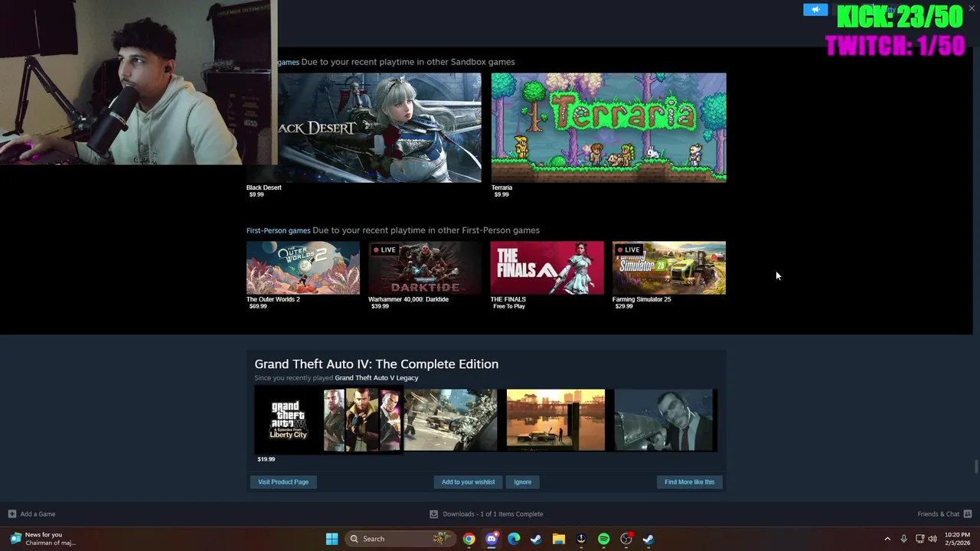Click the $29.99 price
This screenshot has height=551, width=980.
pyautogui.click(x=624, y=306)
